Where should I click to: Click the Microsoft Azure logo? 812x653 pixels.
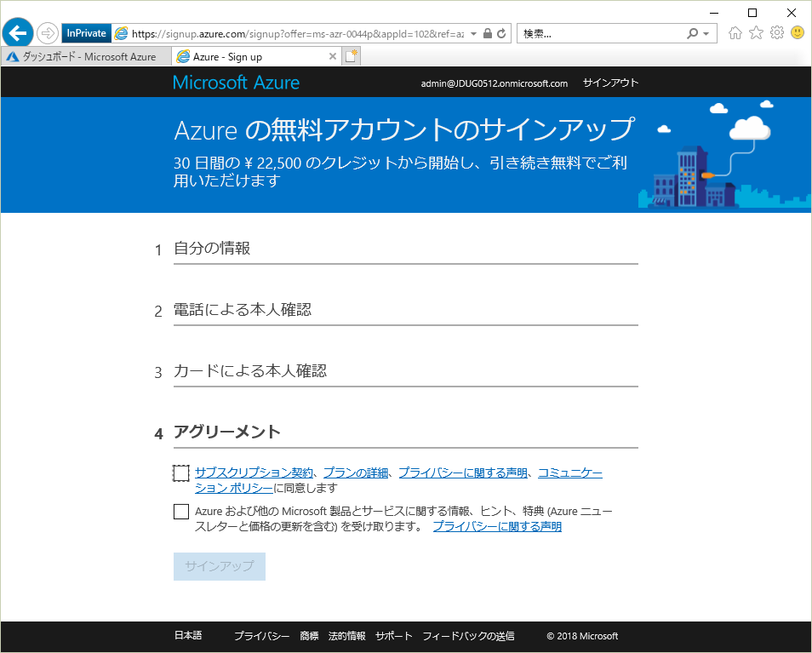(236, 83)
